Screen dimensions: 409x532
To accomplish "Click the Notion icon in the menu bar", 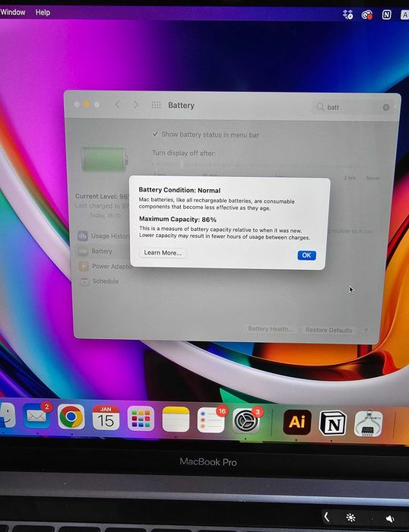I will (387, 14).
